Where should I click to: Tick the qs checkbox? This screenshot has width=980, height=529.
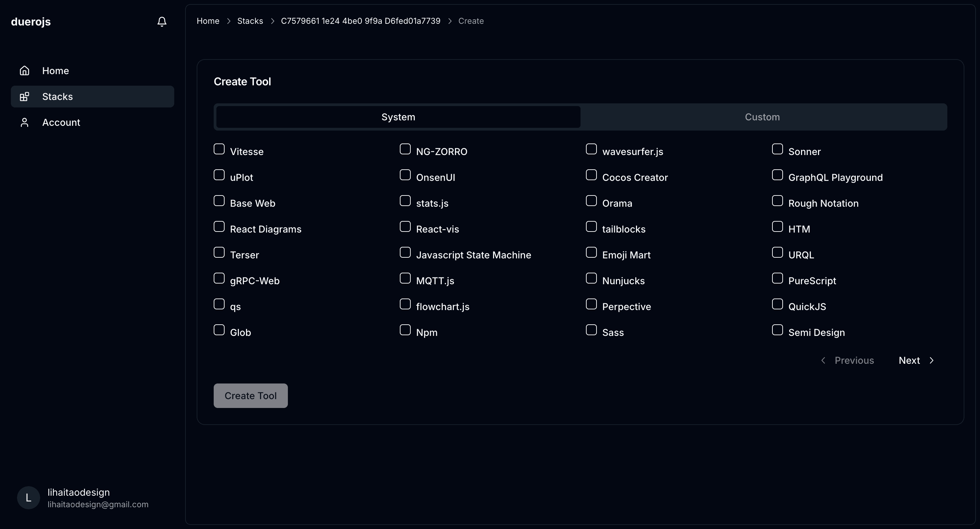[x=219, y=304]
